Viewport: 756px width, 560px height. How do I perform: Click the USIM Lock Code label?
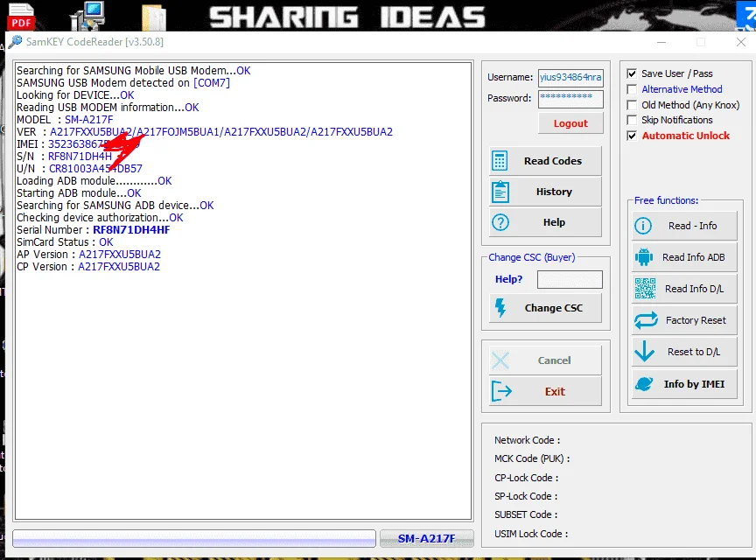point(531,534)
